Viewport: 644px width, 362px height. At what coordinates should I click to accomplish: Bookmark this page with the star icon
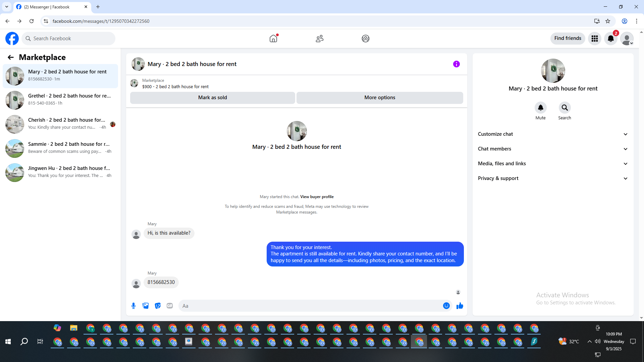pos(608,21)
